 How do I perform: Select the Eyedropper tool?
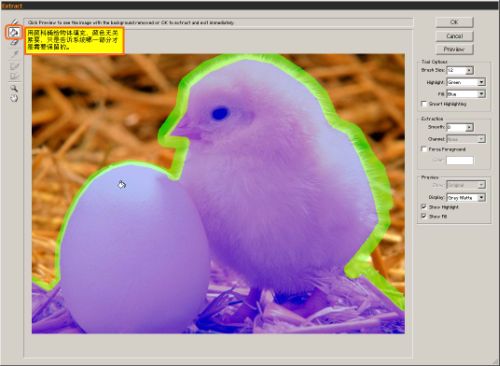point(14,54)
